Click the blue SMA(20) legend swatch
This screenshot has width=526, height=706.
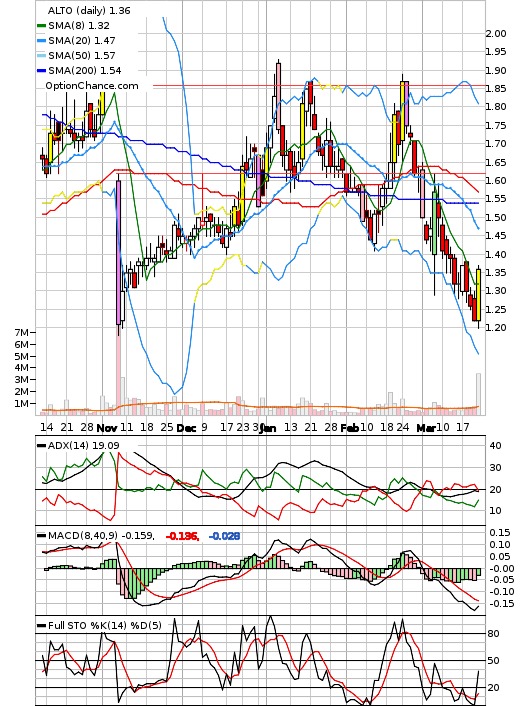click(41, 41)
